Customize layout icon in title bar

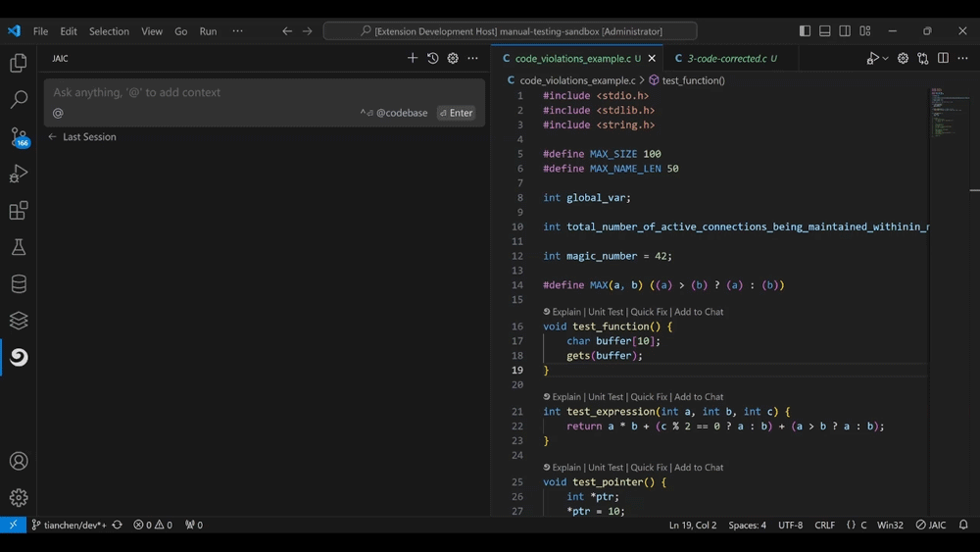(865, 30)
